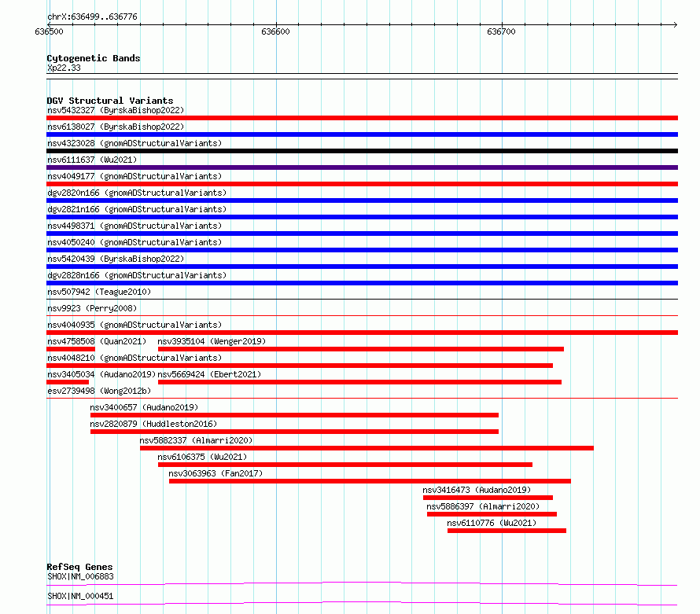Open the nsv4323028 (gnomADStructuralVariants) label
The height and width of the screenshot is (614, 700).
click(134, 143)
